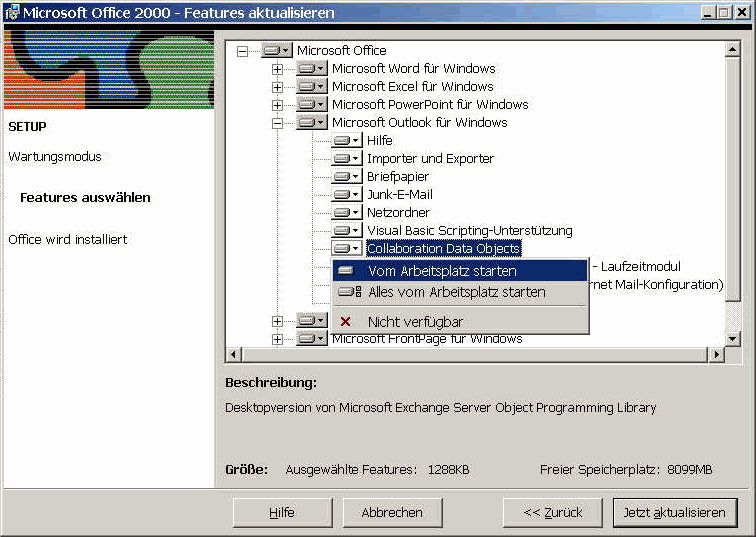
Task: Select the Hilfe tree item under Outlook
Action: [379, 141]
